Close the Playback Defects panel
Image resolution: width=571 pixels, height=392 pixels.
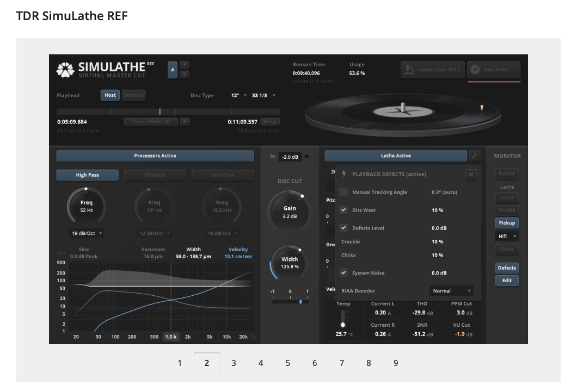(471, 175)
